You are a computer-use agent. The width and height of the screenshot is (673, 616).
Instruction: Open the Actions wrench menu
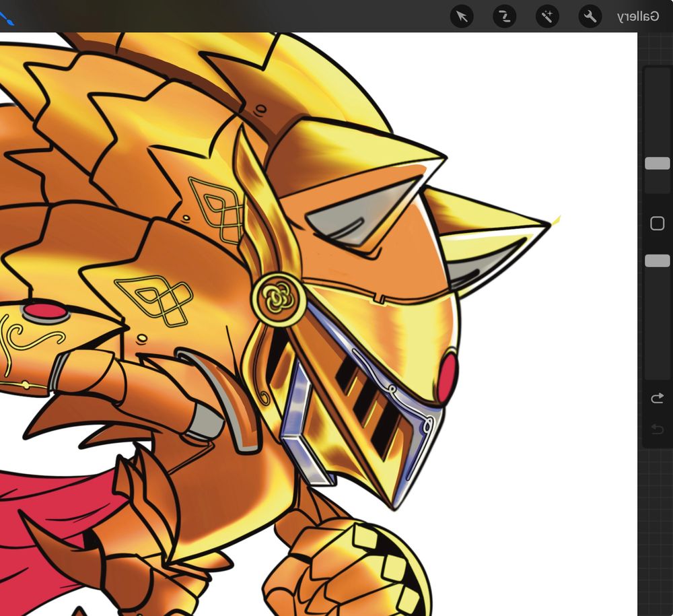tap(590, 17)
